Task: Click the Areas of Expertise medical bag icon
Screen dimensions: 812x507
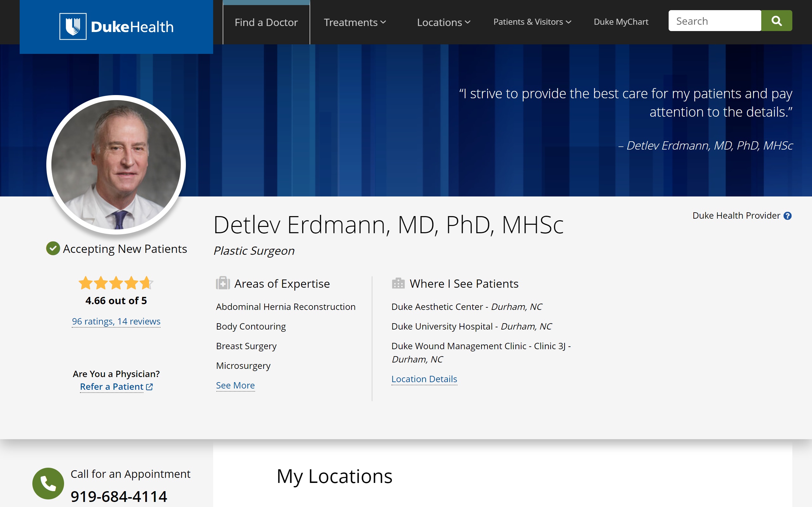Action: coord(223,283)
